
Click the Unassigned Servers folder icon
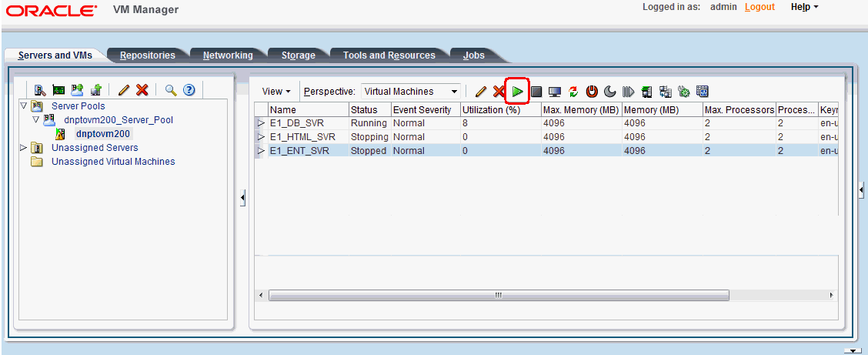click(x=36, y=148)
